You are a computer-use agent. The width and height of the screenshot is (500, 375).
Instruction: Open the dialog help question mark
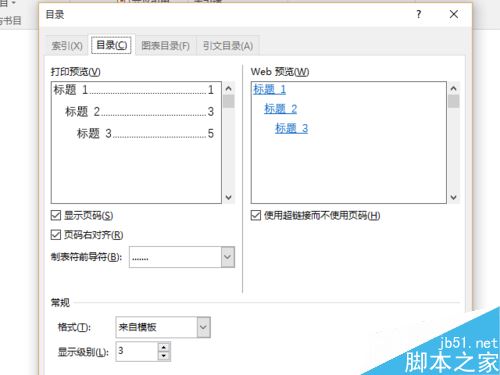[419, 14]
